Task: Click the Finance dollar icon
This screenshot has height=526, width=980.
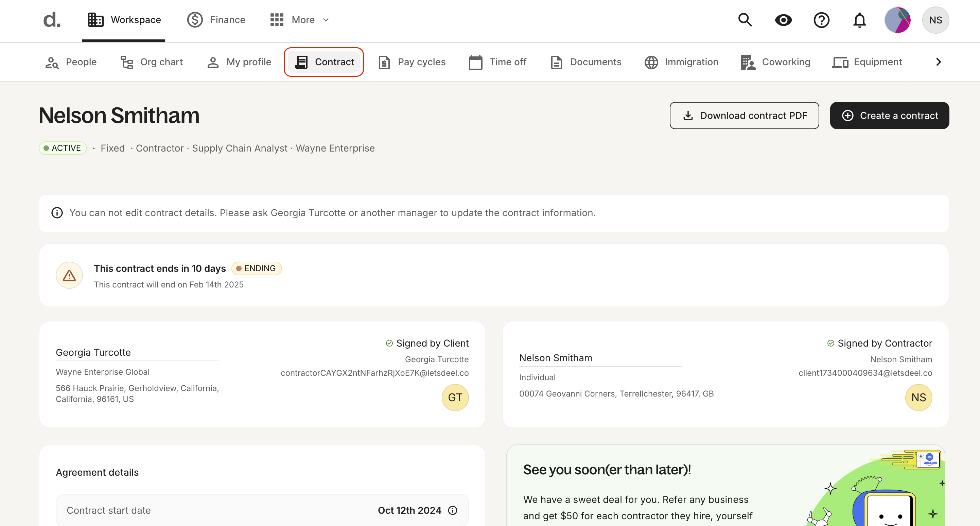Action: [195, 20]
